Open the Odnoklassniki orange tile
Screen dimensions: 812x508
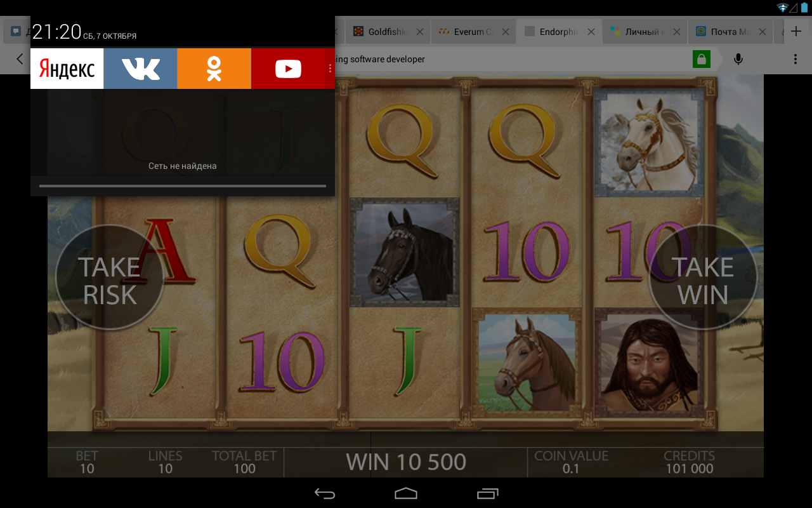coord(214,68)
